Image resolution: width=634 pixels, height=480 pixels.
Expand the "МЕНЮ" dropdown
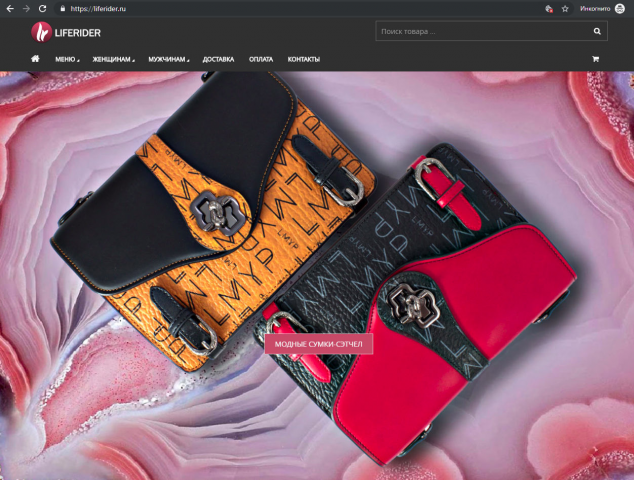(x=67, y=59)
